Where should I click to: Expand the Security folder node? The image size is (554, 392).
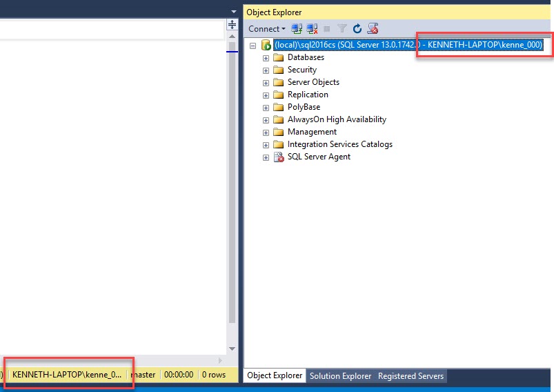click(266, 70)
